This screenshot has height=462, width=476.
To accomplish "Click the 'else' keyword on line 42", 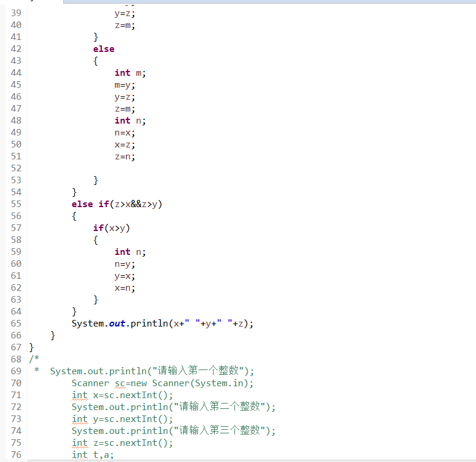I will coord(104,49).
